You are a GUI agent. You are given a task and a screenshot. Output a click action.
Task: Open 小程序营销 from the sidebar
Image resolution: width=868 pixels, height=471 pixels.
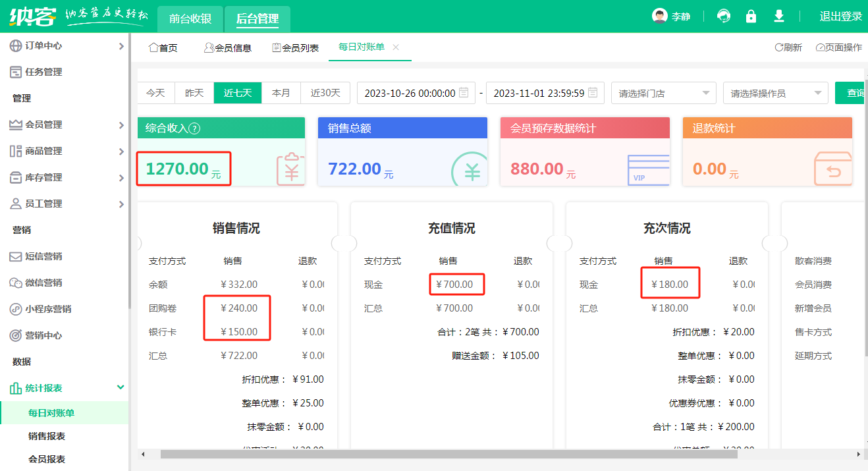point(16,308)
